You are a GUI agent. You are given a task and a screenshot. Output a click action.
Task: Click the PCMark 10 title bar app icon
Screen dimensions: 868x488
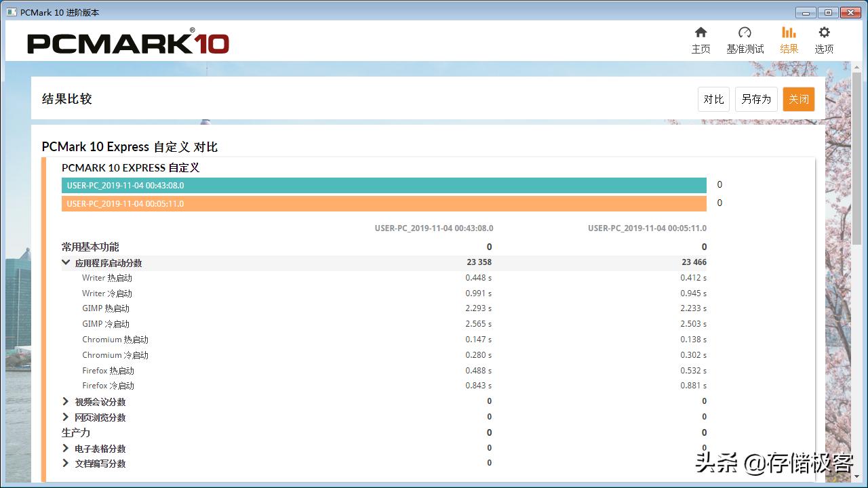(12, 12)
